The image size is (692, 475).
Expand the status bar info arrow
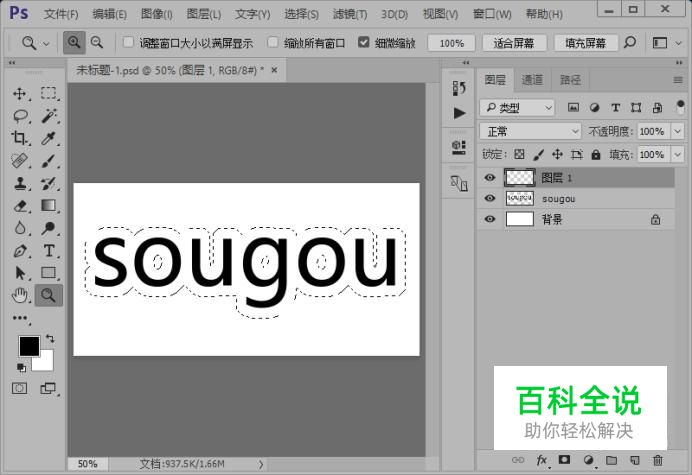[x=261, y=464]
